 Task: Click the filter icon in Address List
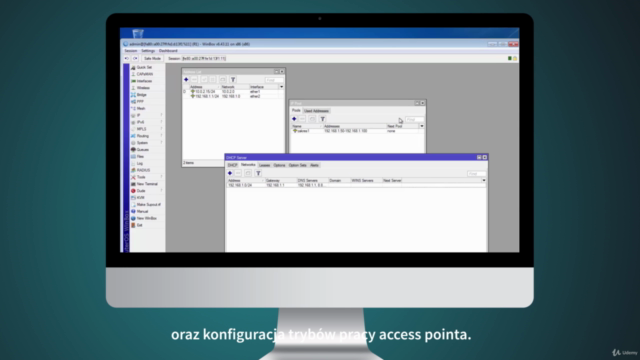(233, 80)
